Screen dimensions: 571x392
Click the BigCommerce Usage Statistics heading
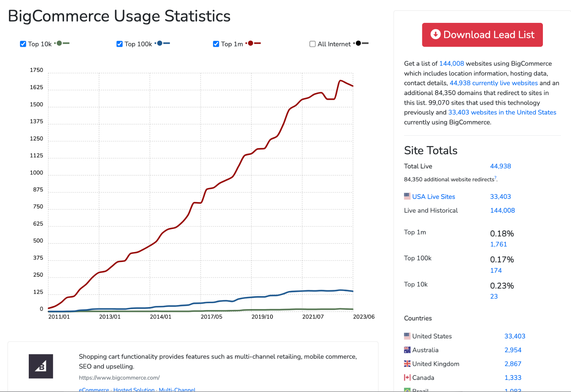[x=119, y=16]
